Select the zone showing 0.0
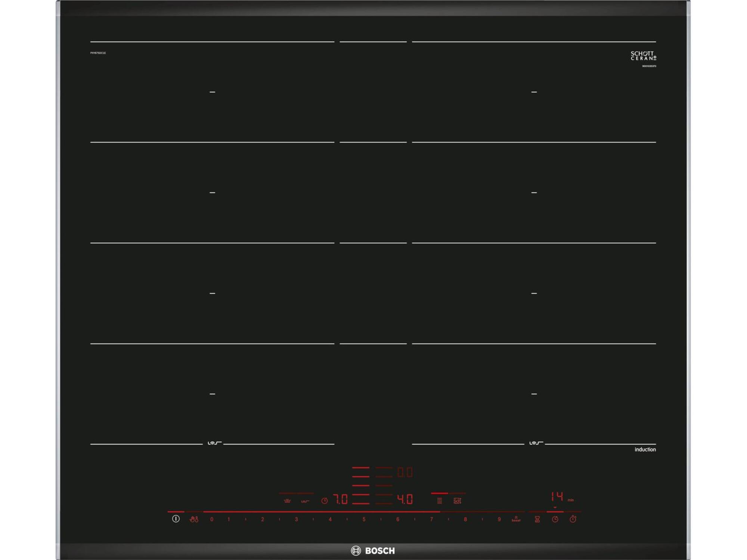Viewport: 747px width, 560px height. click(x=405, y=472)
